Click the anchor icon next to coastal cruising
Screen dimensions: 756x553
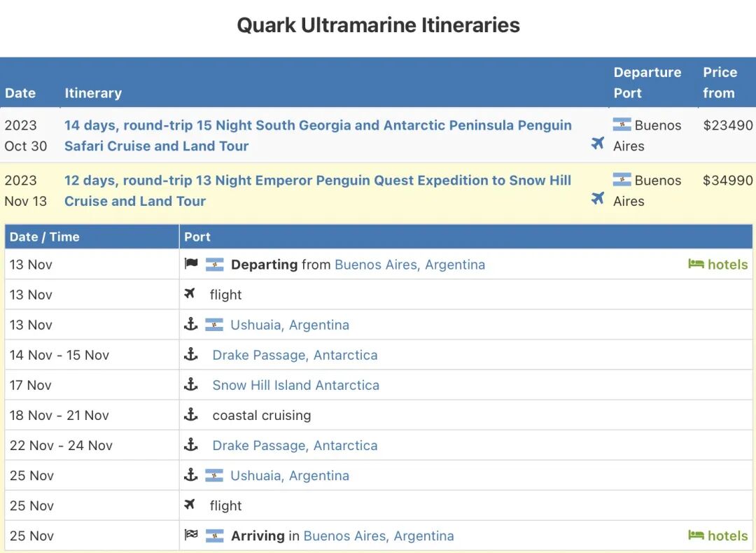click(191, 414)
